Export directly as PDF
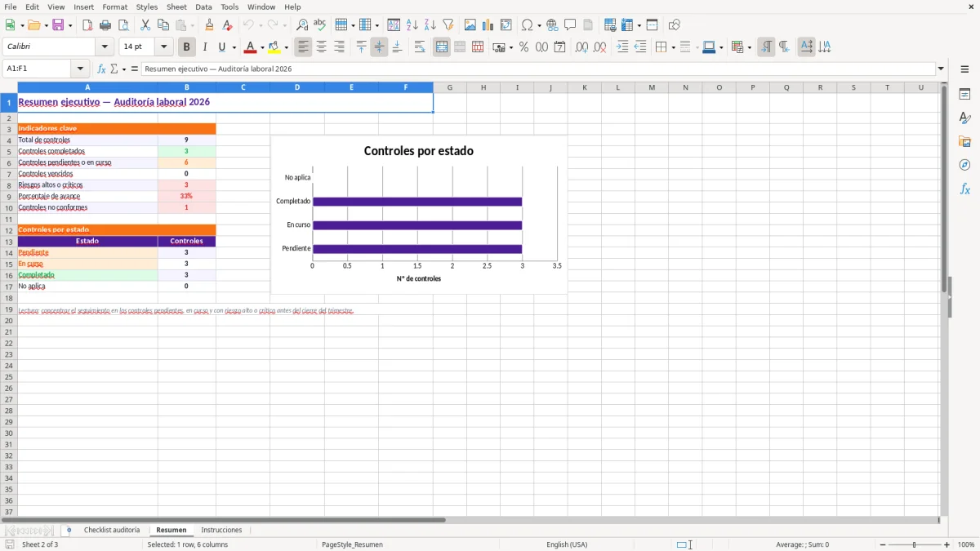The height and width of the screenshot is (551, 980). (87, 25)
